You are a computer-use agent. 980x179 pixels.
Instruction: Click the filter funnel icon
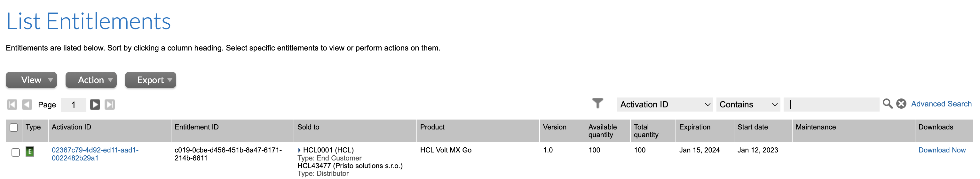click(x=597, y=103)
